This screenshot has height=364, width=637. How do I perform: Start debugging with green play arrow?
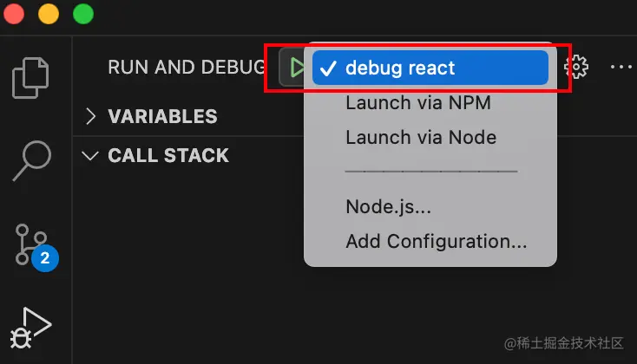(297, 68)
